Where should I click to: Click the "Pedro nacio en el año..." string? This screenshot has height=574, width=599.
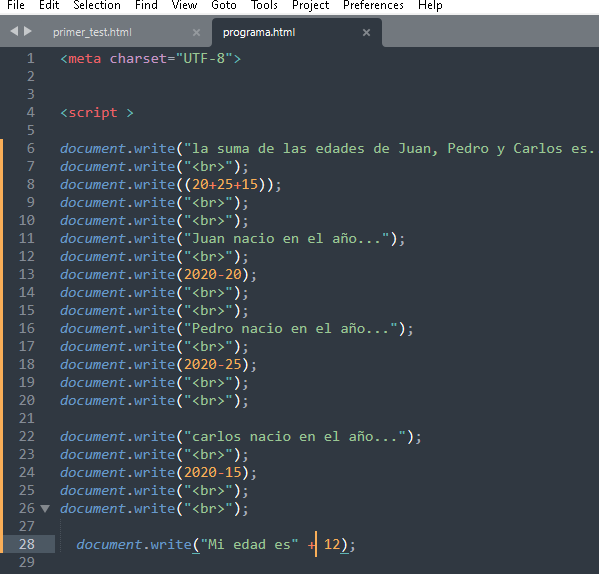click(x=291, y=329)
